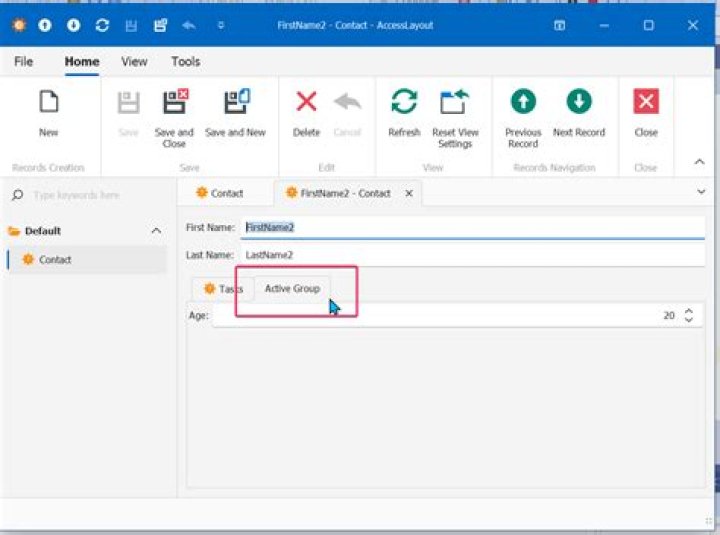Click the navigation search magnifier icon

click(17, 195)
